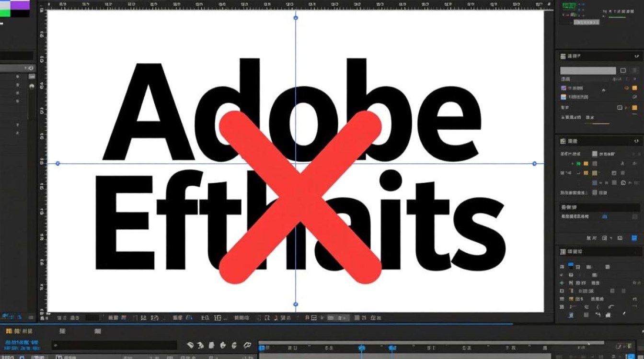Click the second blue marker on timeline ruler
The image size is (644, 359).
click(391, 348)
